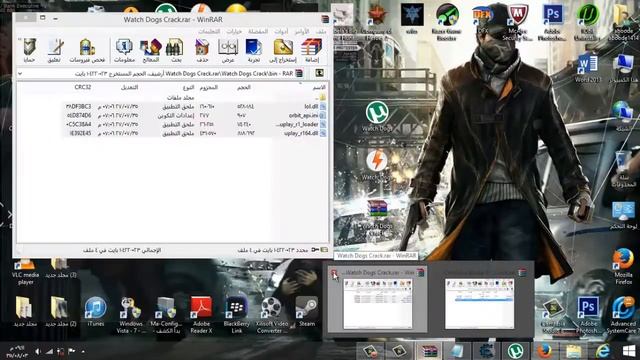The image size is (640, 360).
Task: Open the uTorrent Watch Dogs desktop file
Action: [x=377, y=117]
